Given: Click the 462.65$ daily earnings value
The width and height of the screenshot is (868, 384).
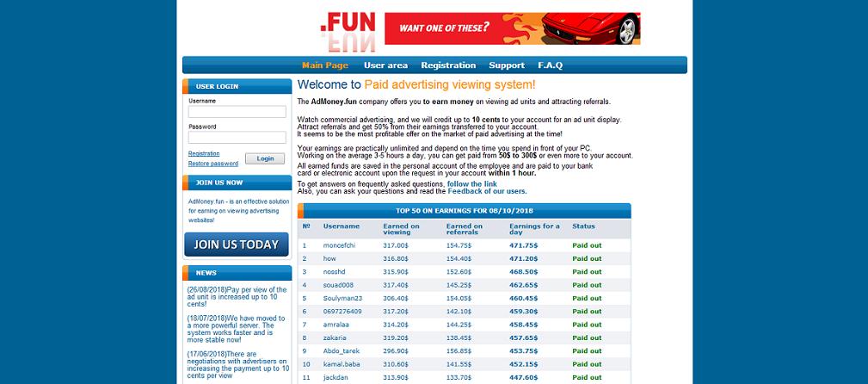Looking at the screenshot, I should coord(524,285).
